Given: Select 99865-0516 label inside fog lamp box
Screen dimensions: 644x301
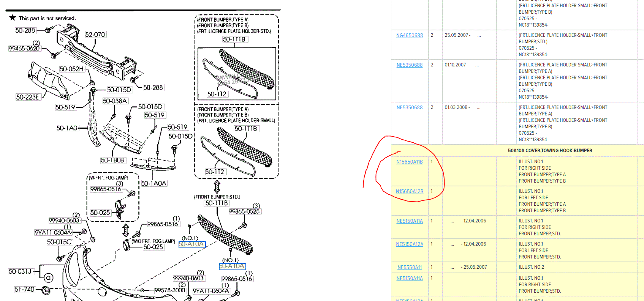Looking at the screenshot, I should click(x=106, y=189).
